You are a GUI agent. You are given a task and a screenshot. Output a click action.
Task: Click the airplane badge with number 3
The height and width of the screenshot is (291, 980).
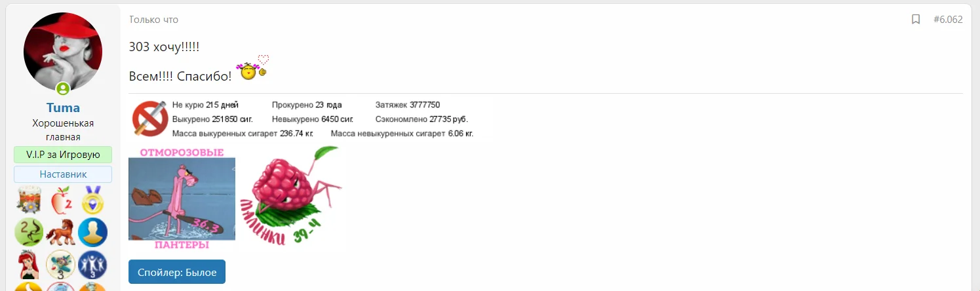[x=61, y=264]
